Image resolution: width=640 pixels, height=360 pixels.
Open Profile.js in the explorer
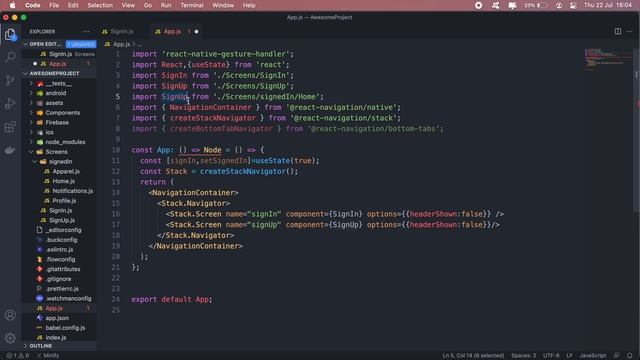point(64,201)
